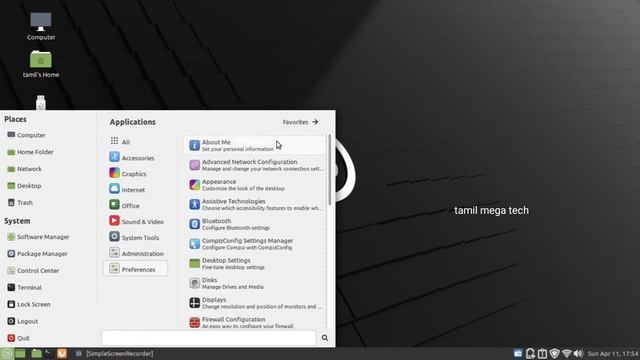This screenshot has width=640, height=360.
Task: Open Control Center
Action: (x=33, y=271)
